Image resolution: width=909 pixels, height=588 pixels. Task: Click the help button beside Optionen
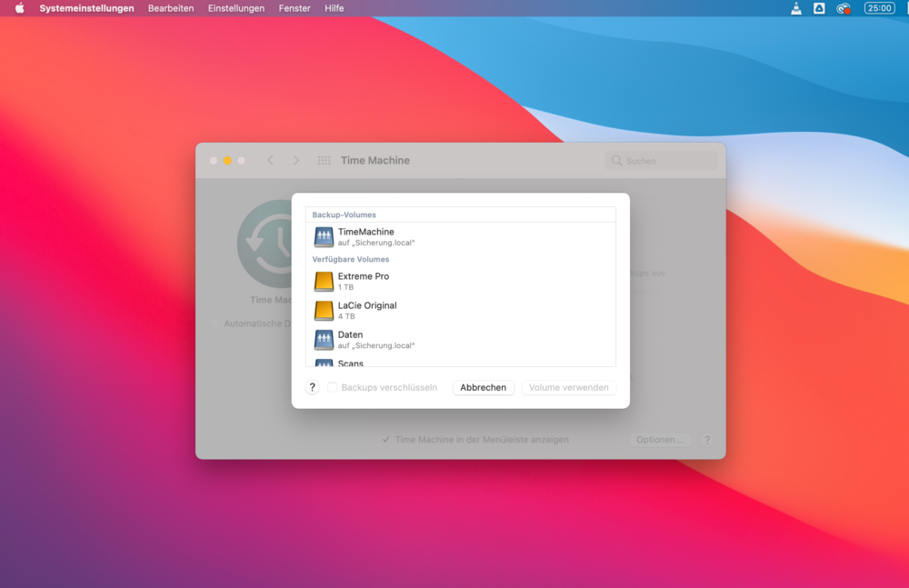[706, 440]
